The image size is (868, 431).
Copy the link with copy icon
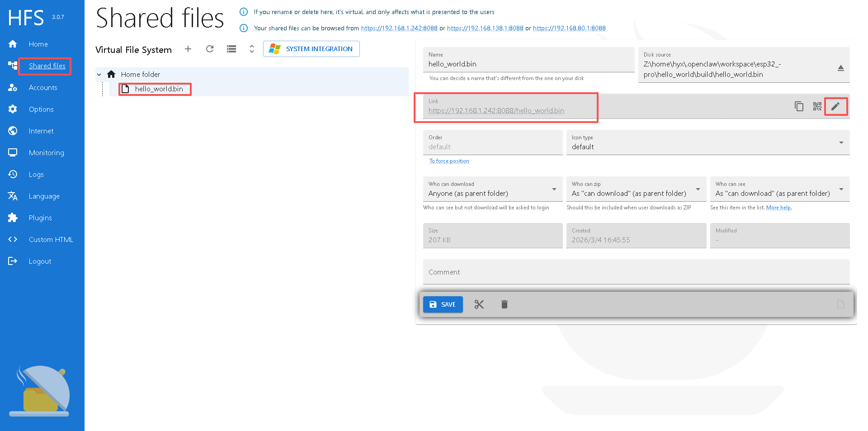click(799, 106)
